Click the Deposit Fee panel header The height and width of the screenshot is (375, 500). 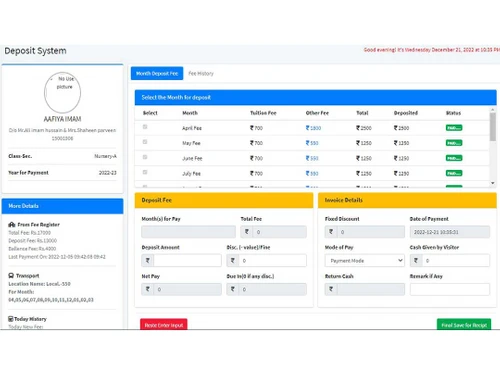[224, 200]
